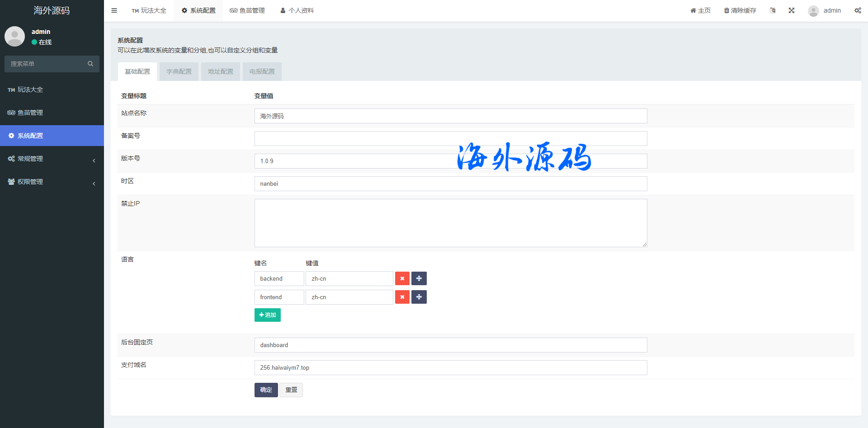Enter fullscreen using the expand icon
Viewport: 868px width, 428px height.
point(792,10)
